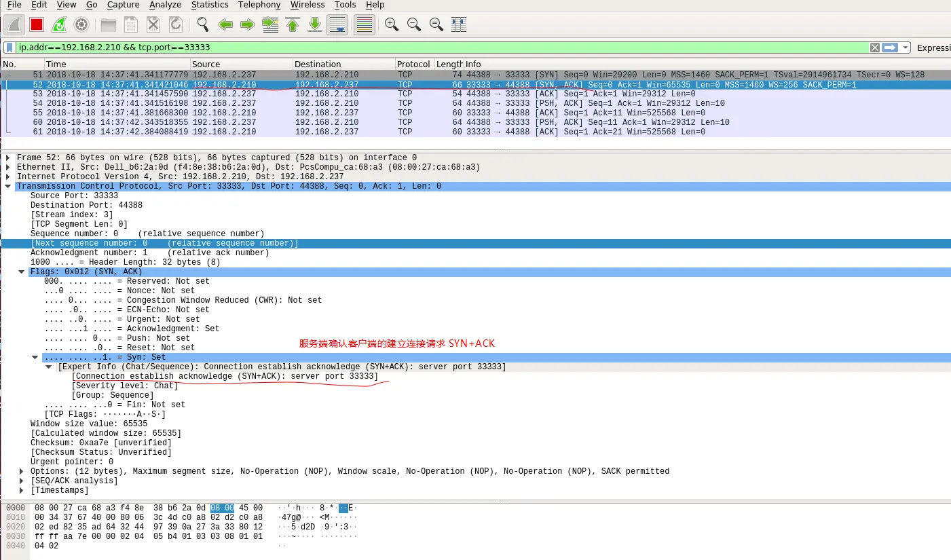
Task: Sort packets by the Info column
Action: point(707,64)
